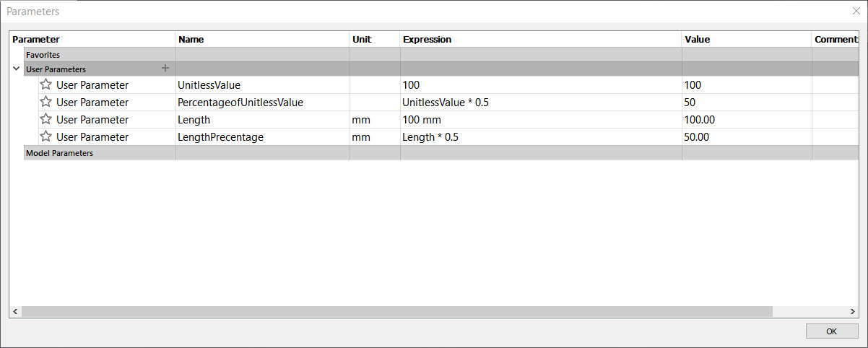This screenshot has width=868, height=348.
Task: Edit the expression 100 of UnitlessValue
Action: 541,85
